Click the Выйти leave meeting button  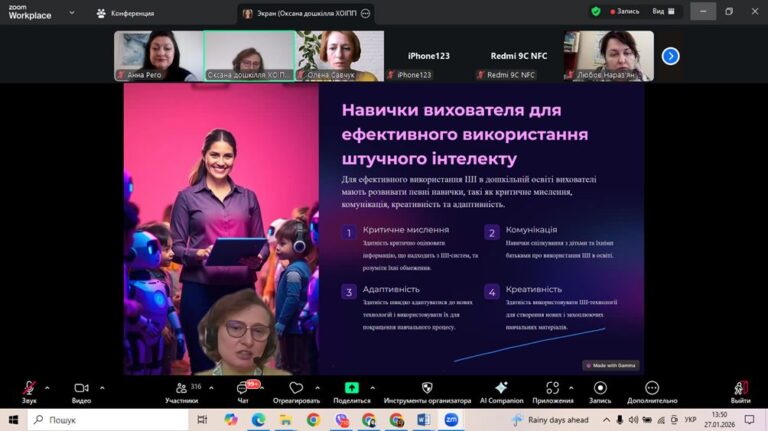[x=741, y=392]
